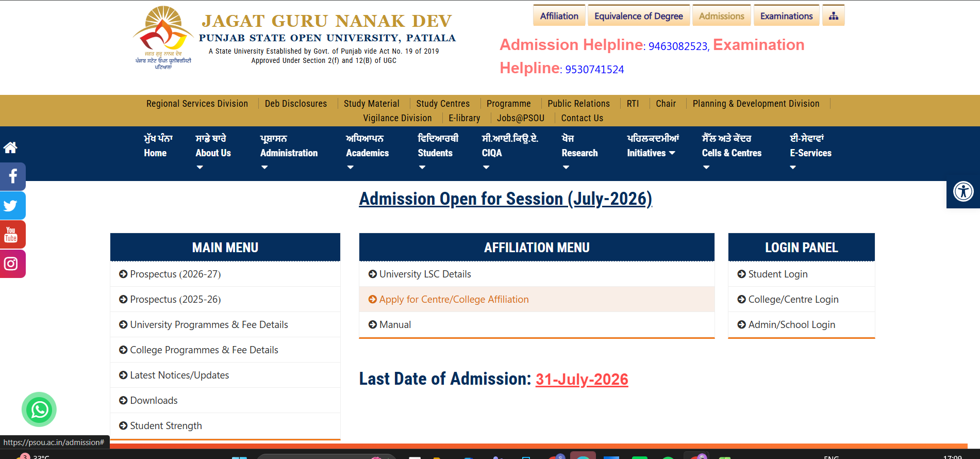
Task: Click arrow icon beside Latest Notices/Updates
Action: coord(123,375)
